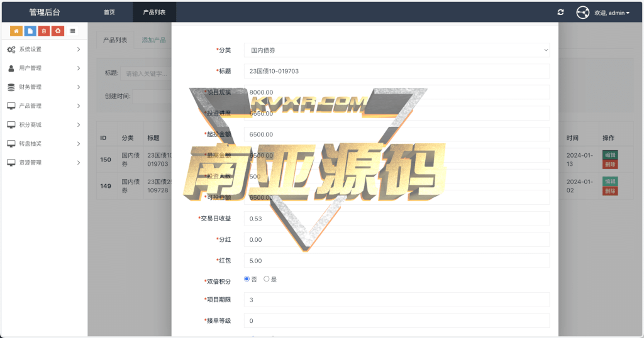Open the 财务管理 sidebar menu
The width and height of the screenshot is (644, 338).
pos(45,87)
